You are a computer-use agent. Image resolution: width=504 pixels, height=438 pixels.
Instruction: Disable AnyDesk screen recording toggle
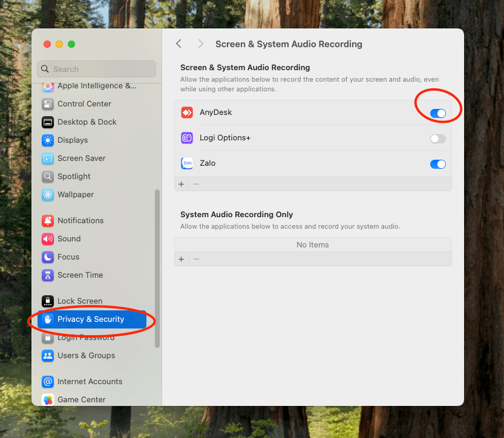click(x=438, y=113)
